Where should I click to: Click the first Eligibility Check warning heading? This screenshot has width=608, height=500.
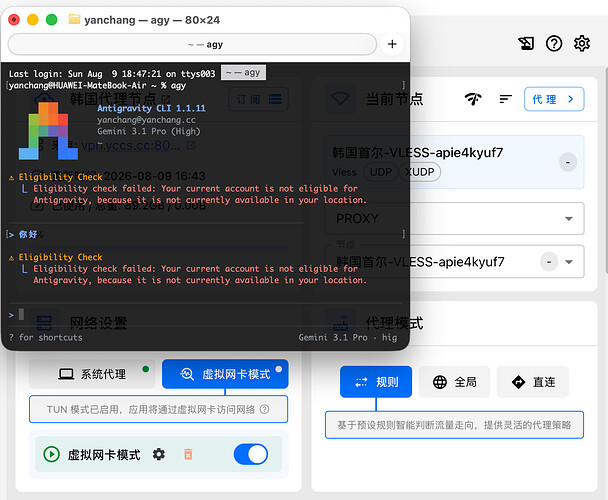tap(60, 177)
